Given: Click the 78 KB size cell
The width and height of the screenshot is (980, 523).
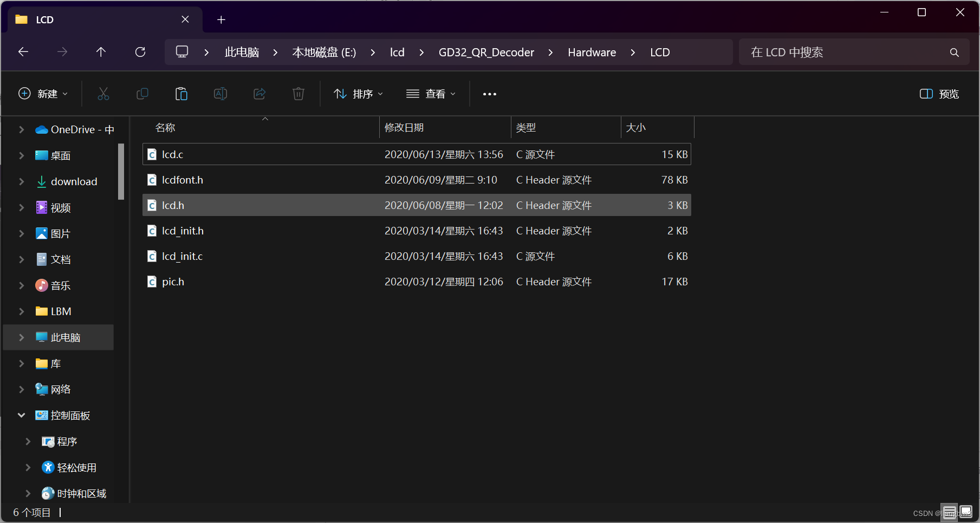Looking at the screenshot, I should [x=674, y=180].
